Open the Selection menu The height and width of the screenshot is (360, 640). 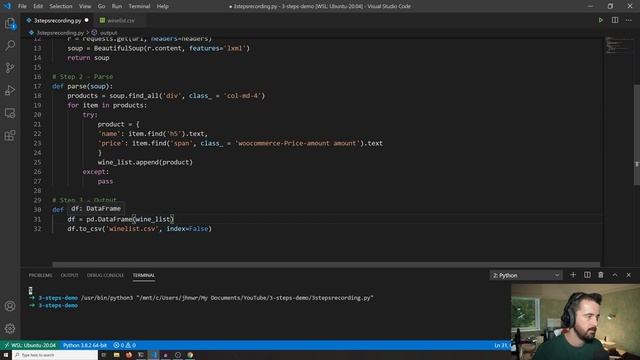(61, 6)
